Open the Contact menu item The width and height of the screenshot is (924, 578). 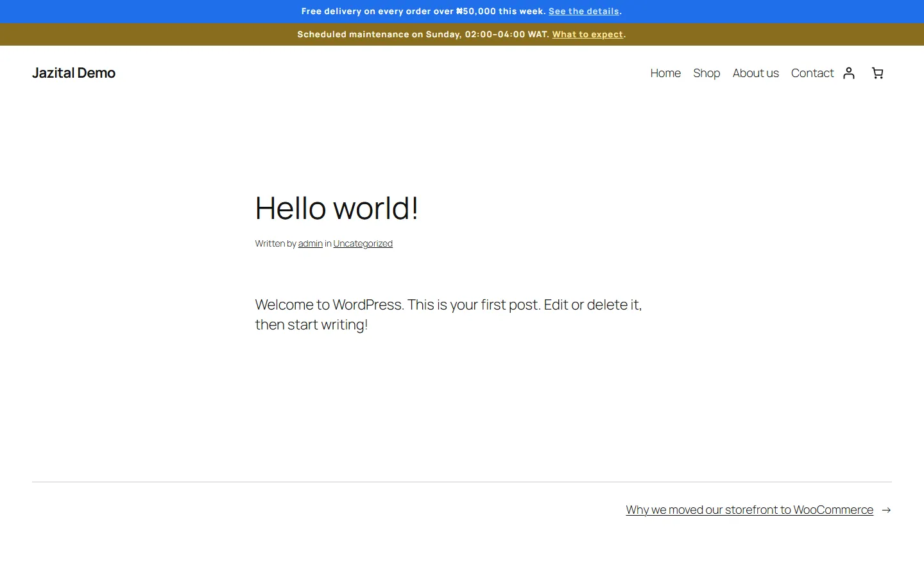812,73
